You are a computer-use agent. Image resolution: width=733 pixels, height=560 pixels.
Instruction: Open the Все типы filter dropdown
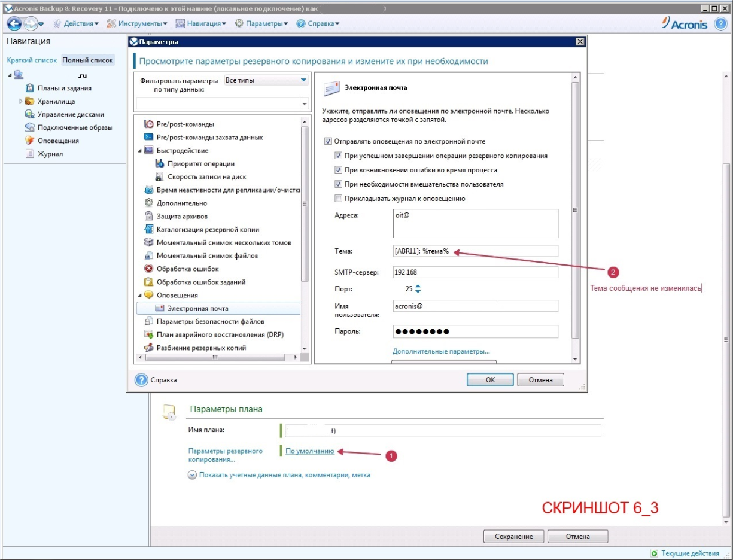click(x=266, y=80)
